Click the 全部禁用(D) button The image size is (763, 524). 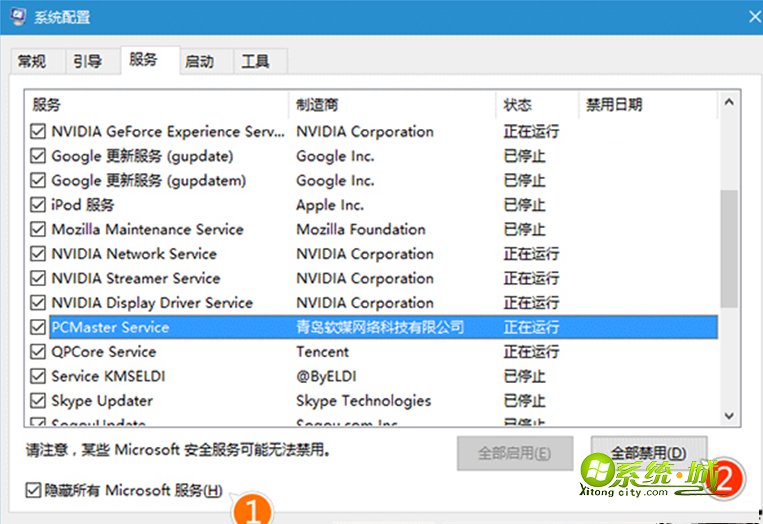[x=649, y=453]
